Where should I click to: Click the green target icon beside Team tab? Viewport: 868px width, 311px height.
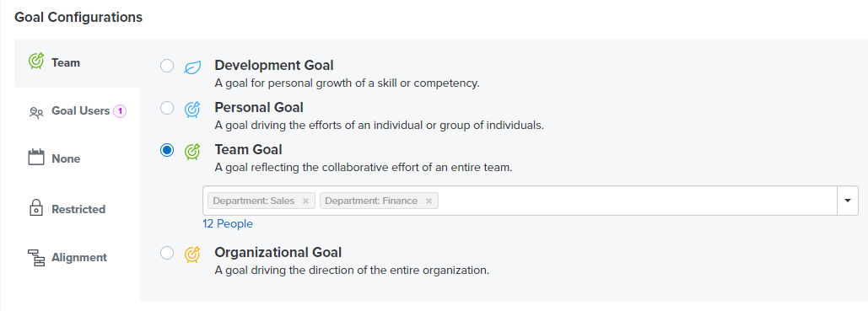coord(36,61)
